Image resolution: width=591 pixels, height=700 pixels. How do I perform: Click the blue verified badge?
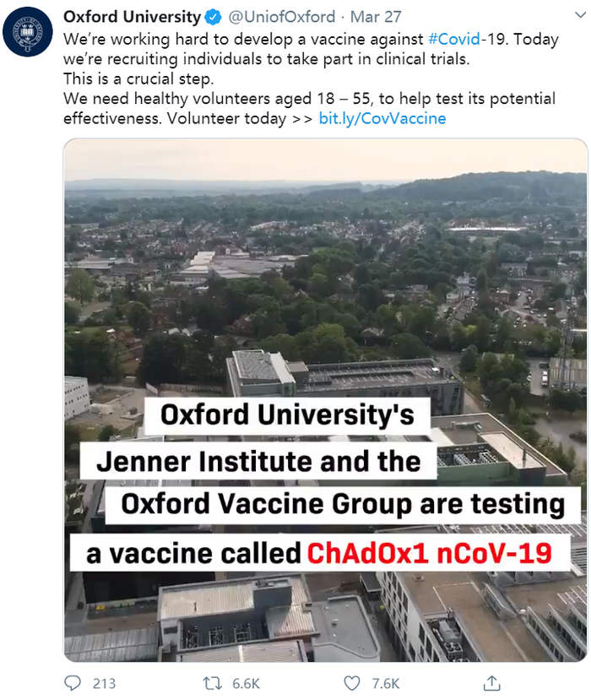click(215, 17)
